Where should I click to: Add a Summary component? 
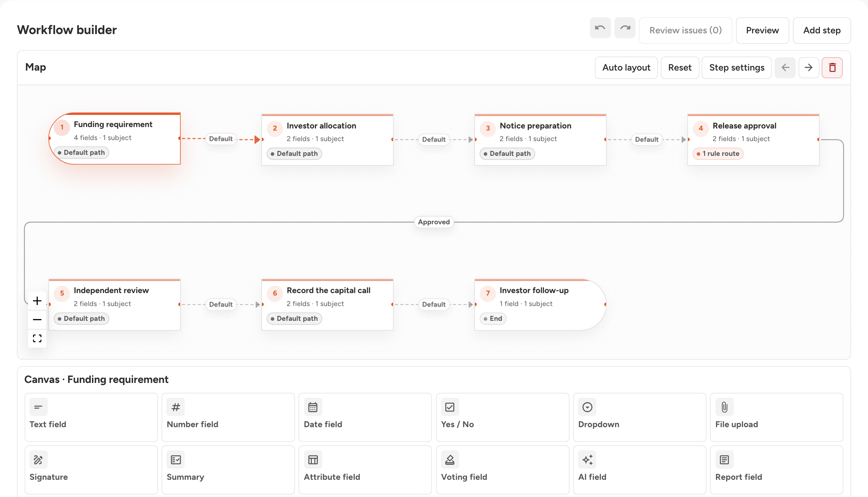click(x=228, y=470)
